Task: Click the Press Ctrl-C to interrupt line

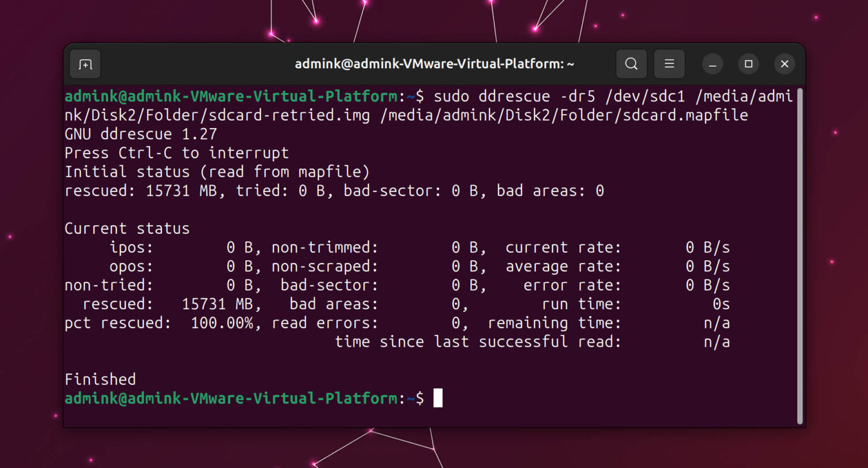Action: pyautogui.click(x=176, y=152)
